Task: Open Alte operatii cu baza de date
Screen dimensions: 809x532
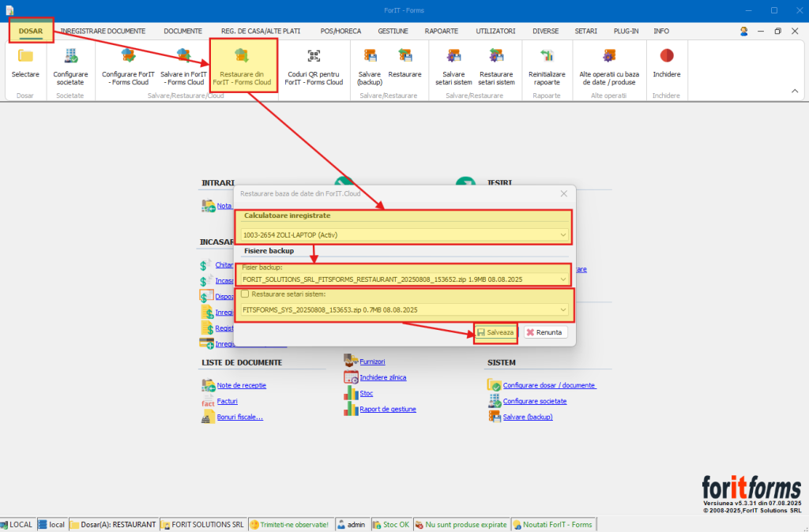Action: 609,67
